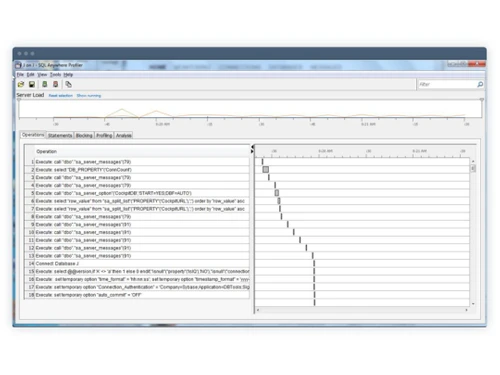Click the Save toolbar icon
Viewport: 500px width, 375px height.
(x=32, y=84)
